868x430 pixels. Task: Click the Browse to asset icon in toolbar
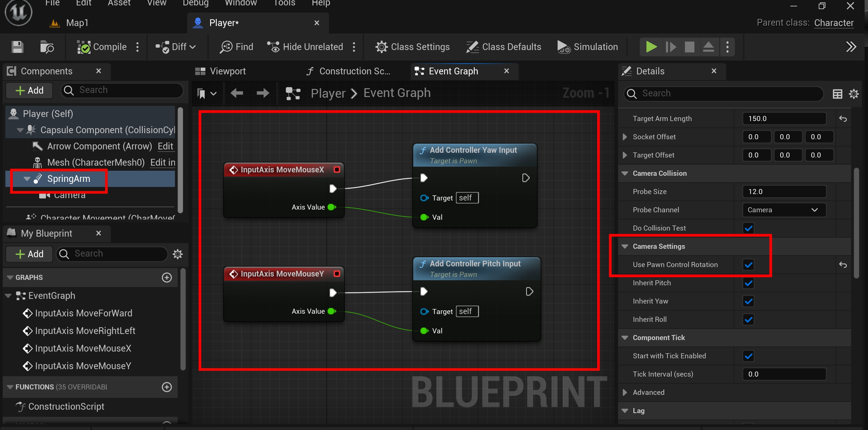point(47,47)
